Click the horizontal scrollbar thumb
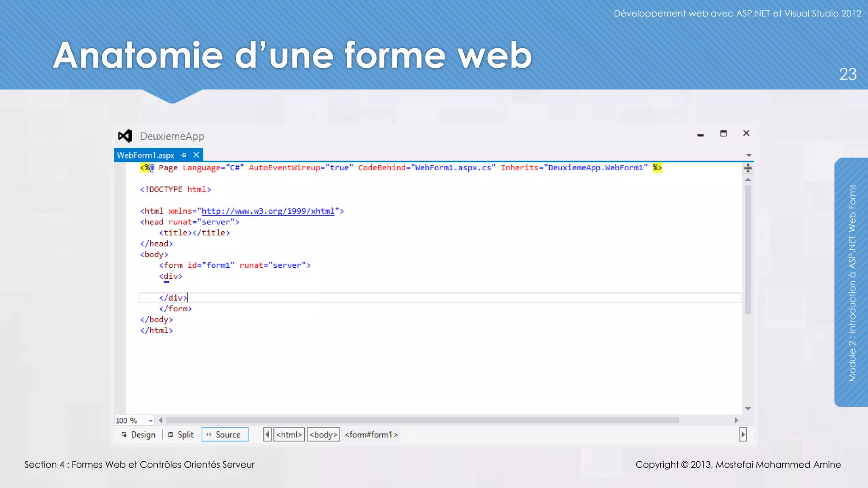 pos(423,420)
